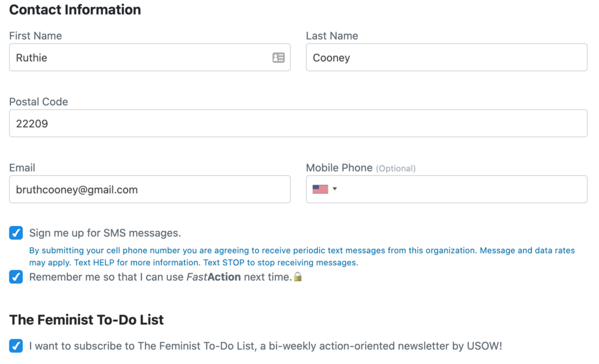Toggle the Remember me FastAction checkbox
Image resolution: width=599 pixels, height=364 pixels.
16,277
